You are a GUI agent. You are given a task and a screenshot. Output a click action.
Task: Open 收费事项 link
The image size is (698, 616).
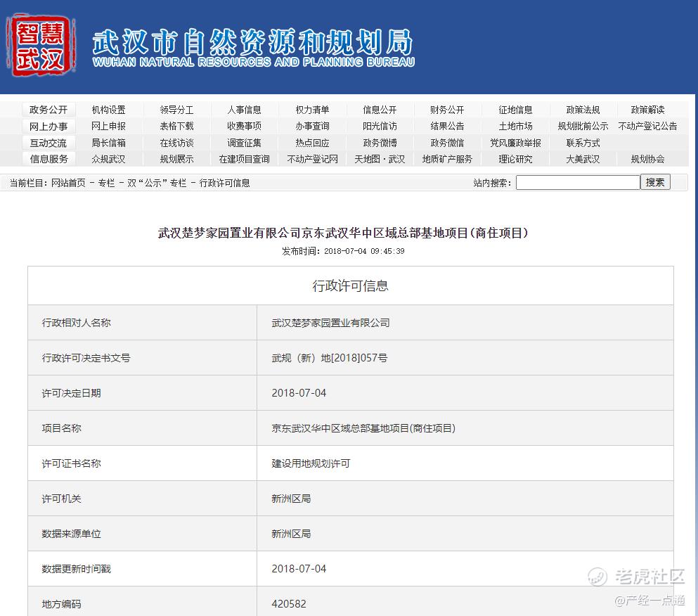click(245, 126)
